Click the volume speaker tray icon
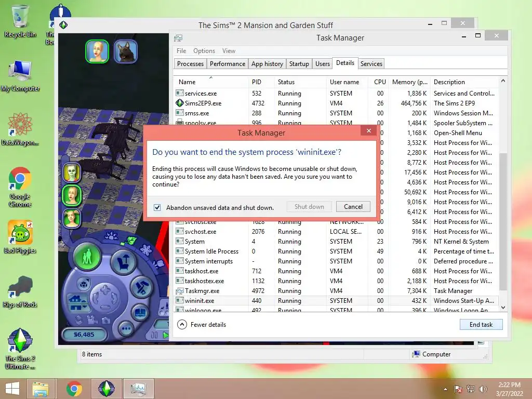This screenshot has height=399, width=532. pyautogui.click(x=483, y=389)
